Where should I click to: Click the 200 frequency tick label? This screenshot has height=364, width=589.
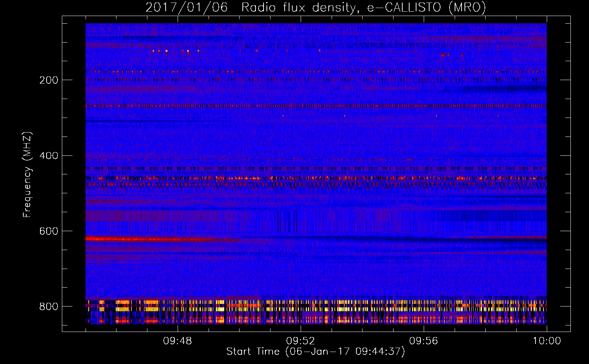tap(49, 80)
